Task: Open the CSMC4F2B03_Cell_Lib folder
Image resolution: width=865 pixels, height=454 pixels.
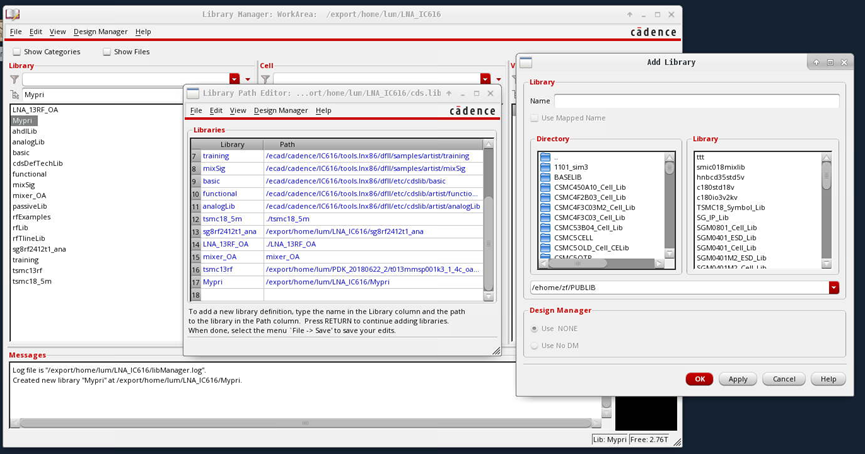Action: [590, 197]
